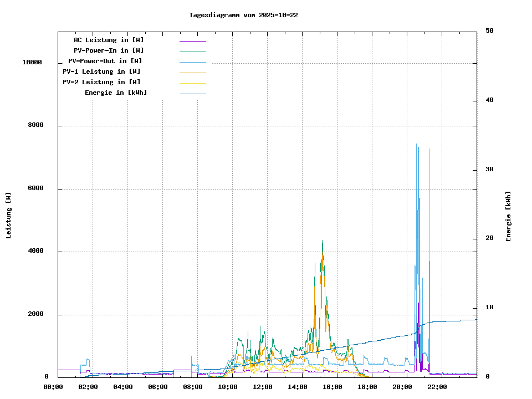Click the chart title Tagesdiagramm vom 2025-10-22
Screen dimensions: 532x399
(x=243, y=15)
